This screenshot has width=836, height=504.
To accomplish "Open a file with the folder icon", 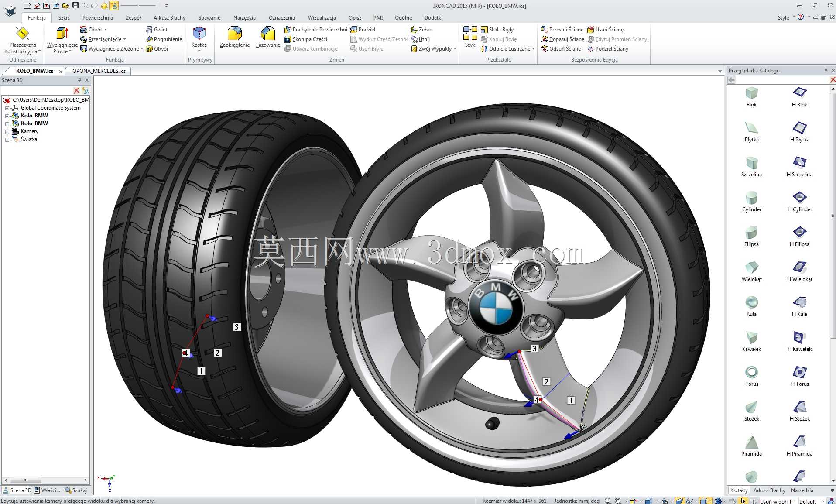I will click(x=66, y=6).
